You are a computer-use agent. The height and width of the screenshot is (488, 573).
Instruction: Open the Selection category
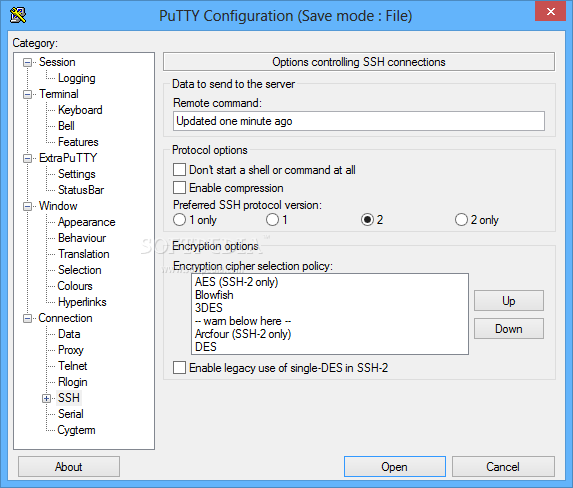(80, 270)
